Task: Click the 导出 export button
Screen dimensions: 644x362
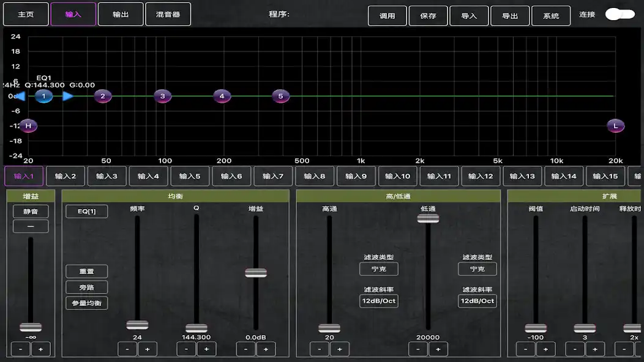Action: 510,16
